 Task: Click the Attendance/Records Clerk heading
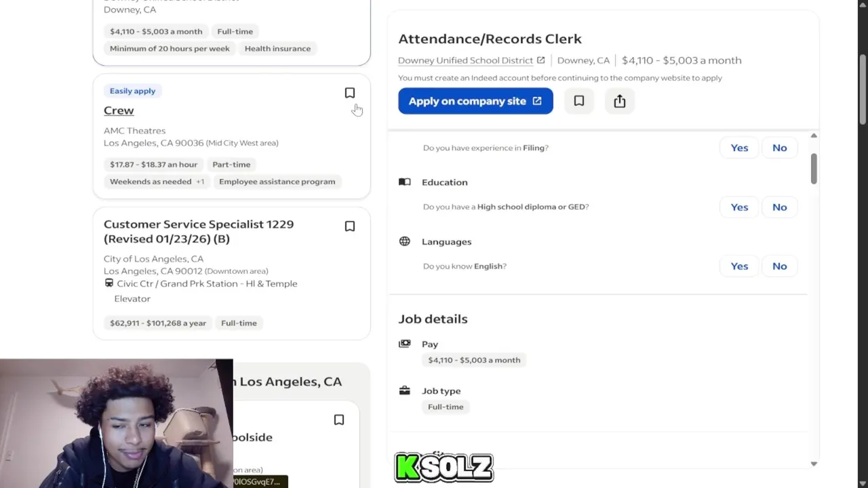tap(490, 39)
